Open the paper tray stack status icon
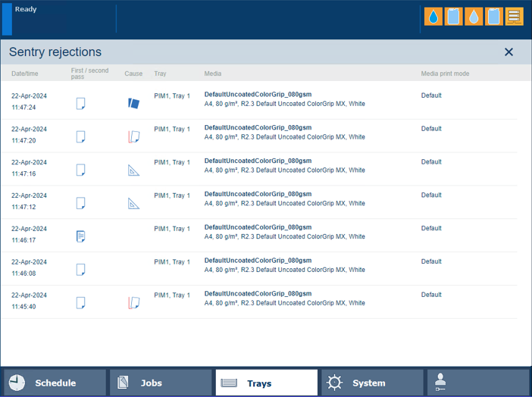Image resolution: width=532 pixels, height=397 pixels. pos(514,16)
